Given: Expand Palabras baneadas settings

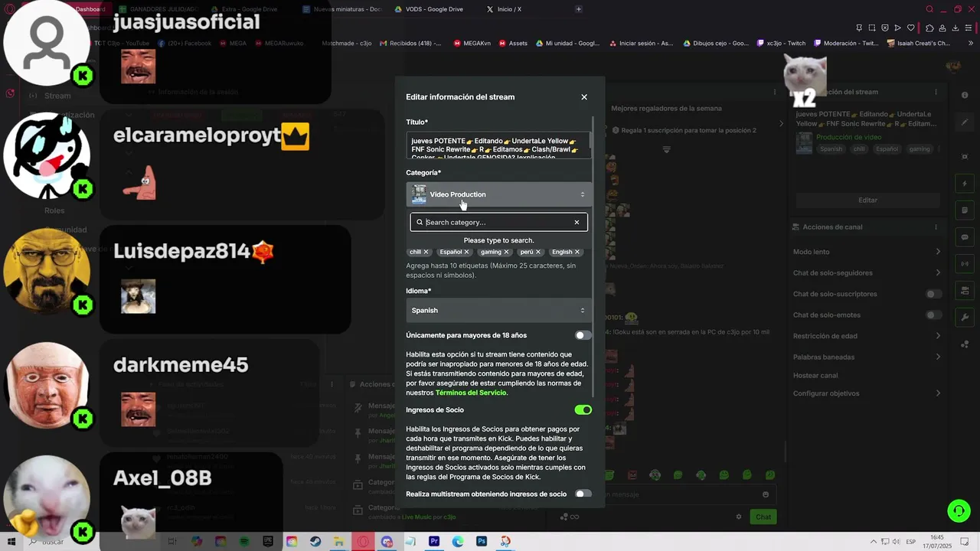Looking at the screenshot, I should (938, 357).
